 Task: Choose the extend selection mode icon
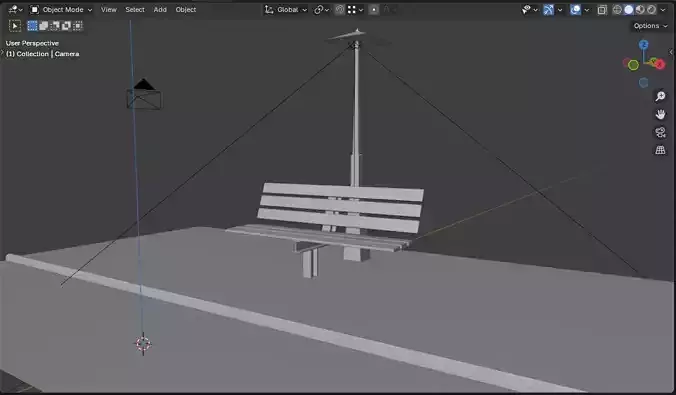coord(44,26)
